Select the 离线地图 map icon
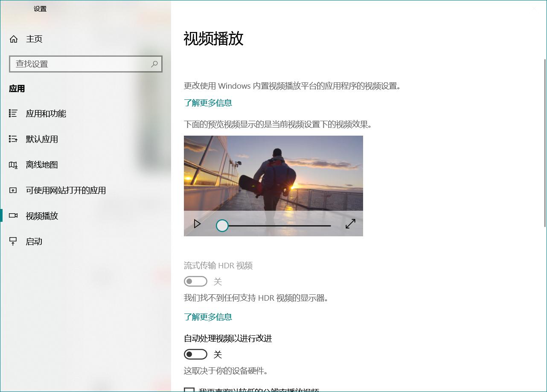 [13, 165]
